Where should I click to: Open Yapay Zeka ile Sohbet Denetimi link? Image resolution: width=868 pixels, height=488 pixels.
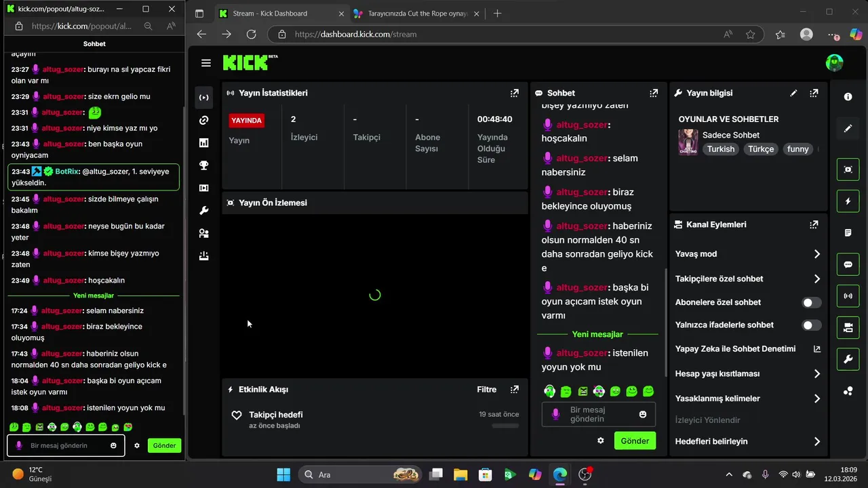tap(748, 349)
